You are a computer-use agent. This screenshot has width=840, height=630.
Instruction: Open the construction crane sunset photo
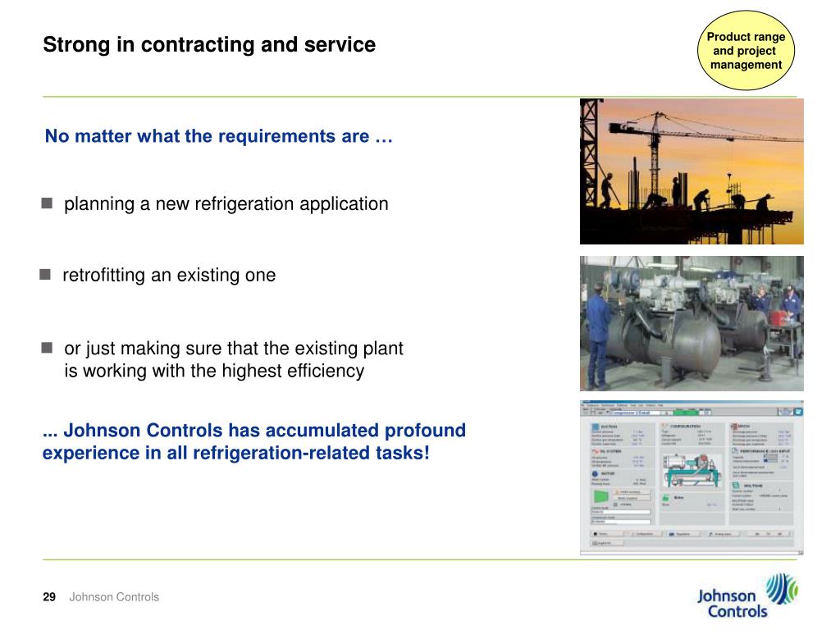point(692,171)
